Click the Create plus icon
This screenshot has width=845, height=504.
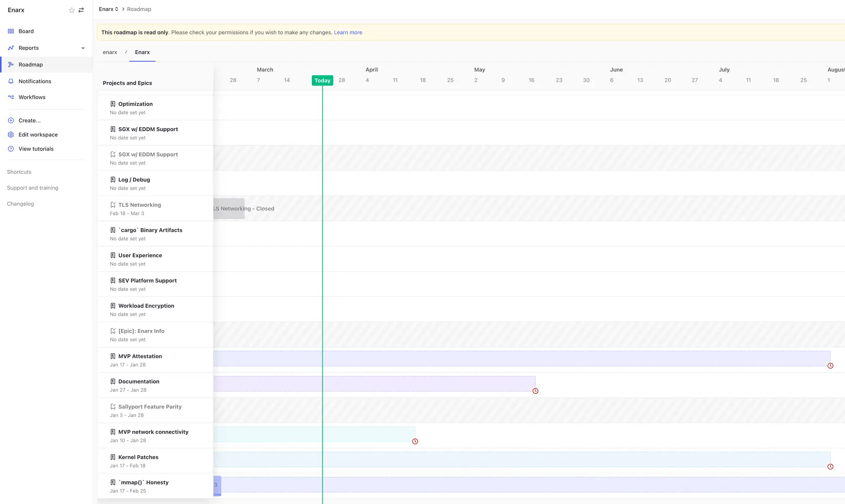click(11, 120)
